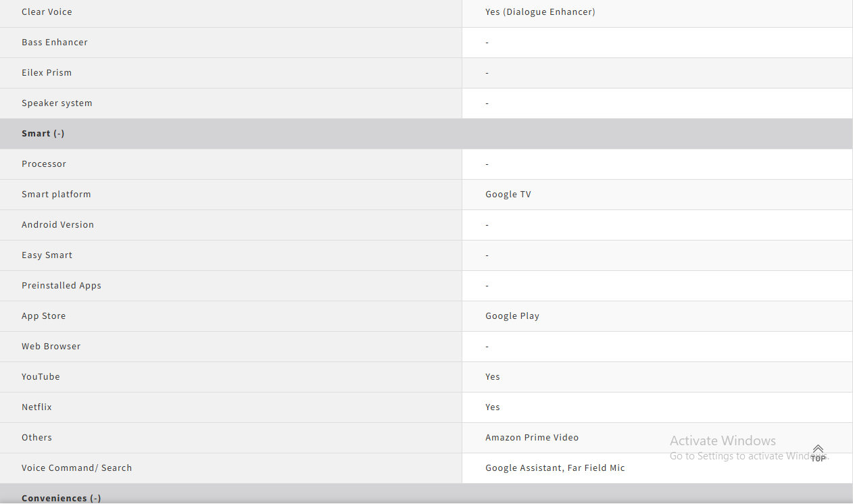Click the Google Assistant, Far Field Mic value

tap(555, 468)
